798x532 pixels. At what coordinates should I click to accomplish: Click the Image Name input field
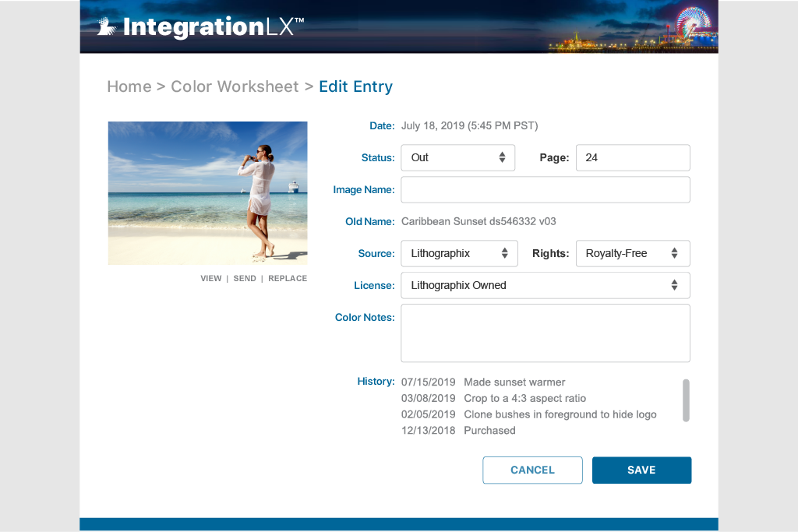click(x=546, y=190)
